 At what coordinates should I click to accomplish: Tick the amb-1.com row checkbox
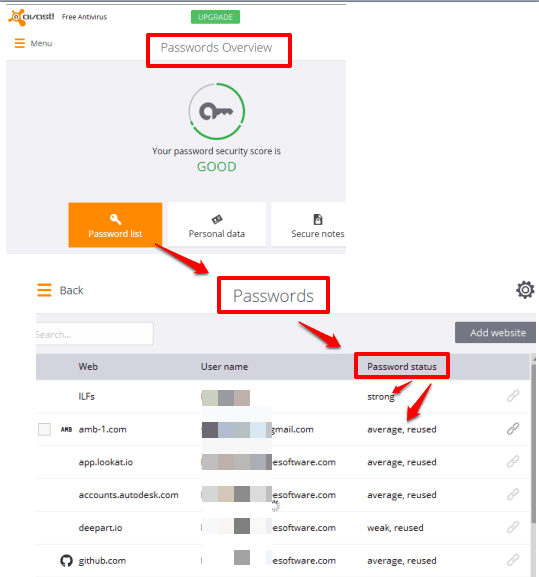point(45,429)
